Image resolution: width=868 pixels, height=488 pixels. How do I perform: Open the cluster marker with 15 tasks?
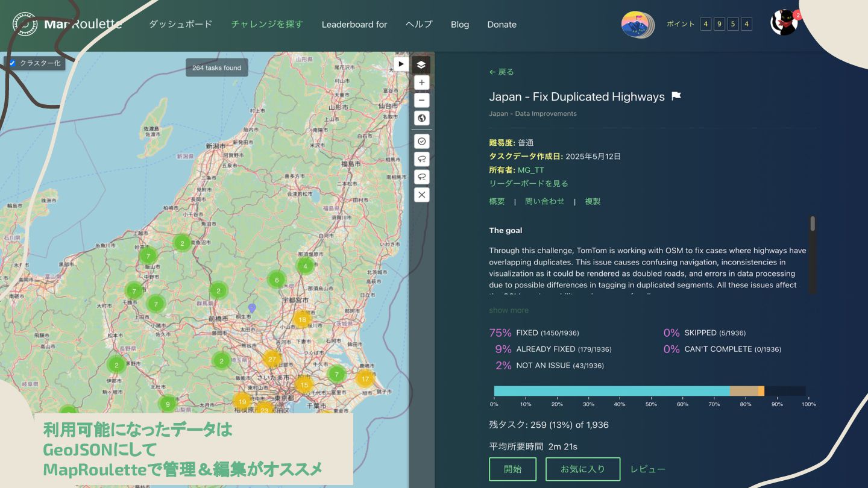(x=304, y=384)
